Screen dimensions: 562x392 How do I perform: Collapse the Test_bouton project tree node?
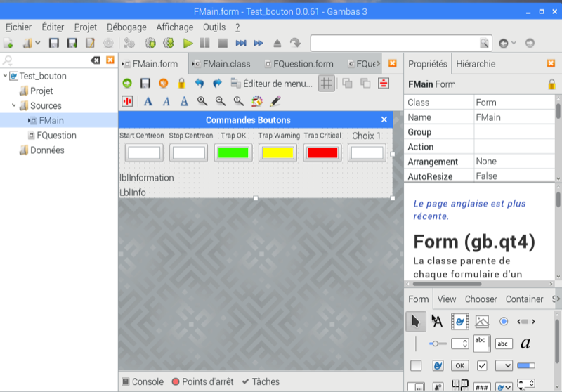tap(6, 77)
